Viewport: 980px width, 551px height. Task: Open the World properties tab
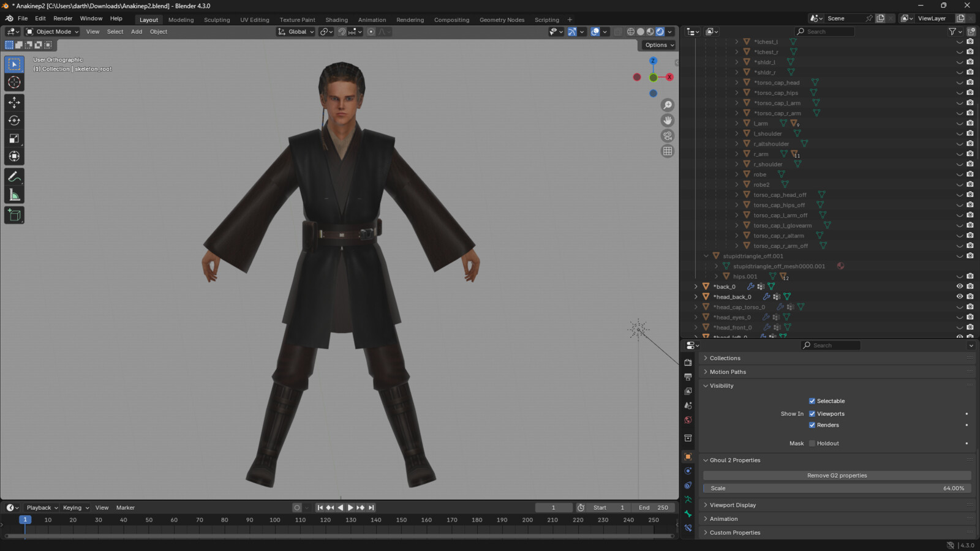(x=688, y=420)
